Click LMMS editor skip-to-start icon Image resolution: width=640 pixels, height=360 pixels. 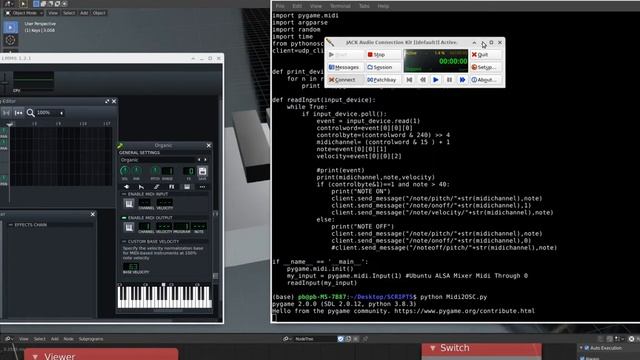(19, 113)
